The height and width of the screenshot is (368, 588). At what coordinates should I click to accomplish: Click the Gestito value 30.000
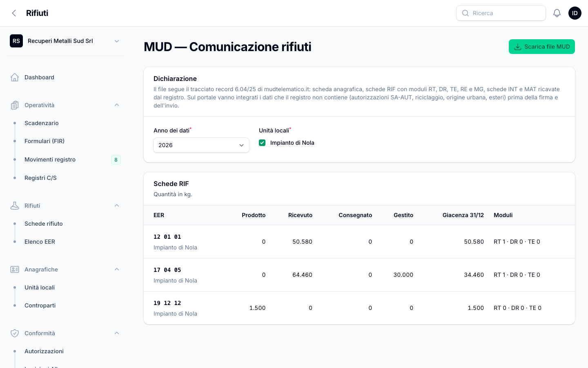point(403,275)
